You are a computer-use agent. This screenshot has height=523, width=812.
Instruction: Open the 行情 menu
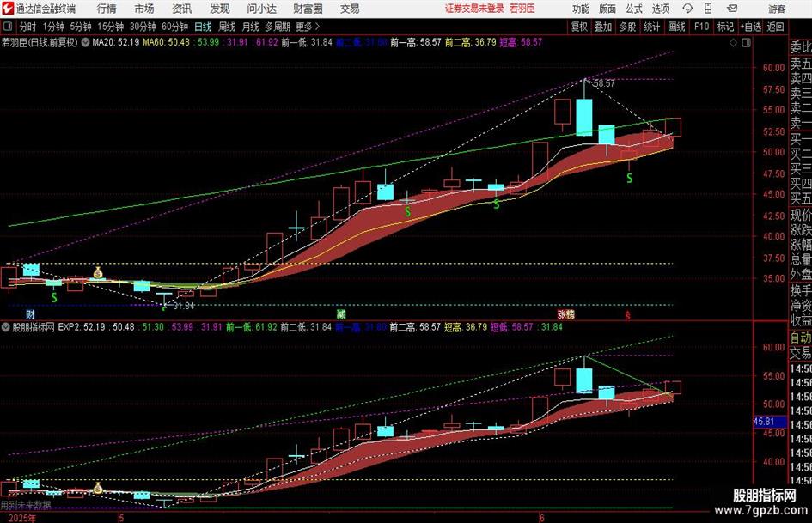pyautogui.click(x=107, y=9)
